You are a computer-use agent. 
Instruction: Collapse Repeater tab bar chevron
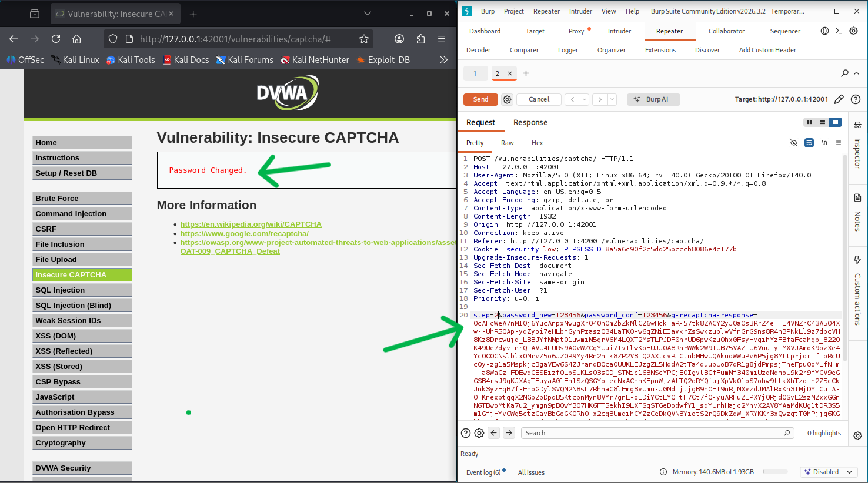(x=856, y=73)
